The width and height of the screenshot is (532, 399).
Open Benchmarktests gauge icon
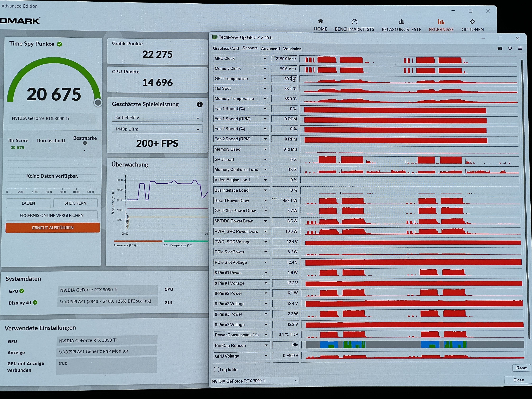[x=354, y=22]
